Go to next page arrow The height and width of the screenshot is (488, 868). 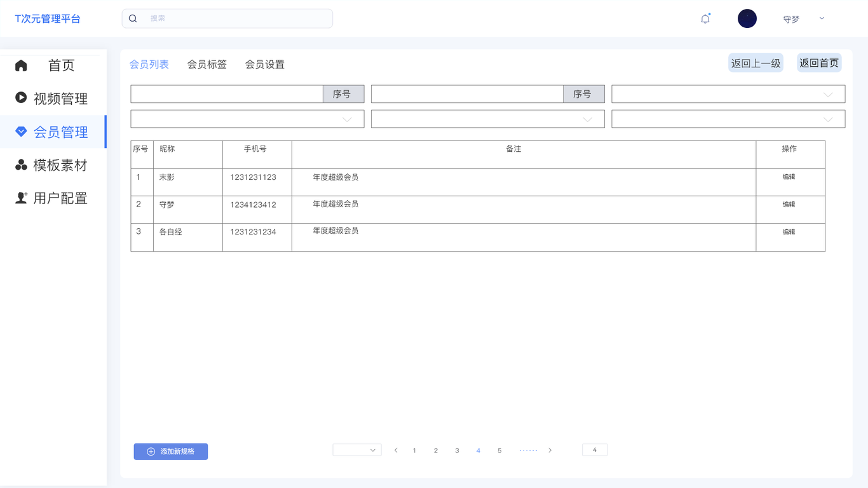550,451
